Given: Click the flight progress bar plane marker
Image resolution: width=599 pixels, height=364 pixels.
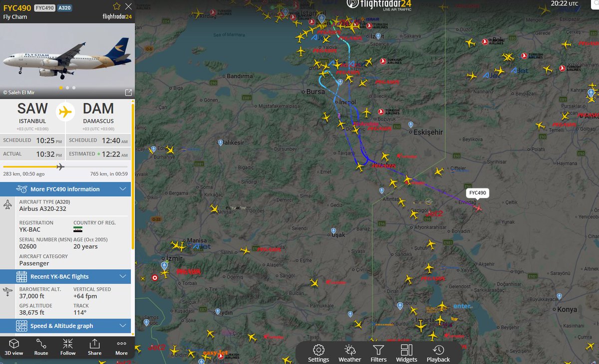Looking at the screenshot, I should (x=60, y=167).
